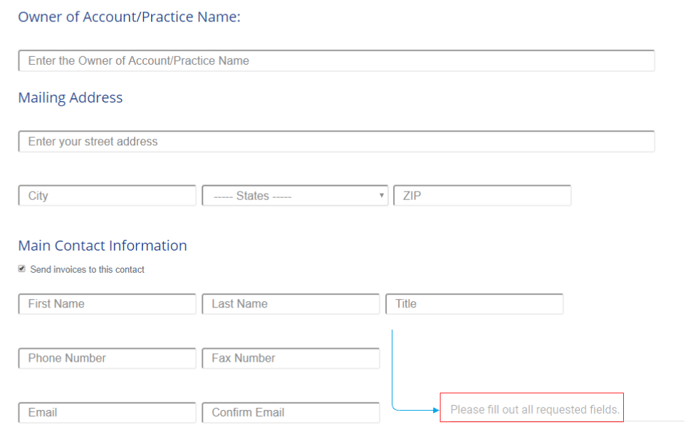Focus the street address input field

337,141
